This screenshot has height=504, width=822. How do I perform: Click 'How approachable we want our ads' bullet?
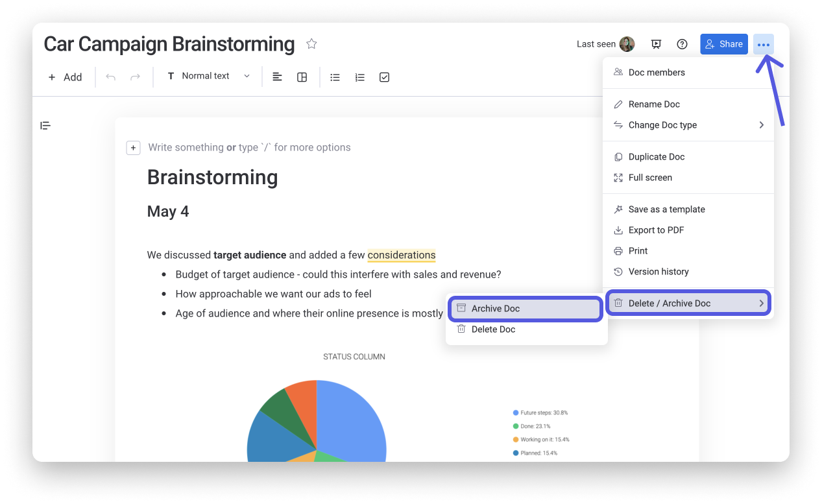(273, 294)
